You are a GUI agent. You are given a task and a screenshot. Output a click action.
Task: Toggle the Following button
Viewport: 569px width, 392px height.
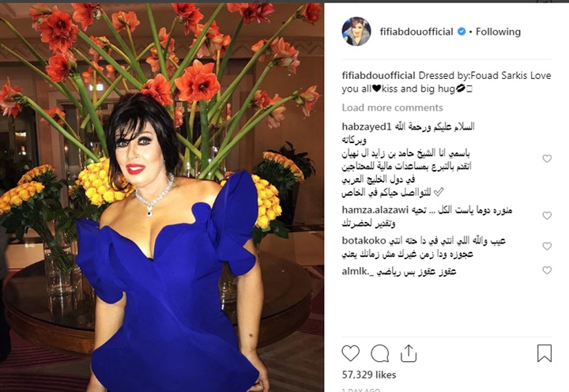498,32
